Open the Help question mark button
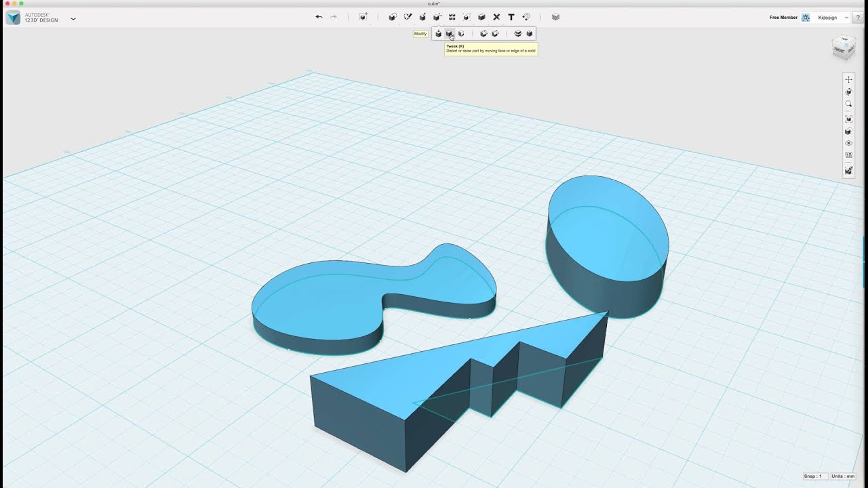Screen dimensions: 868x488 point(859,18)
